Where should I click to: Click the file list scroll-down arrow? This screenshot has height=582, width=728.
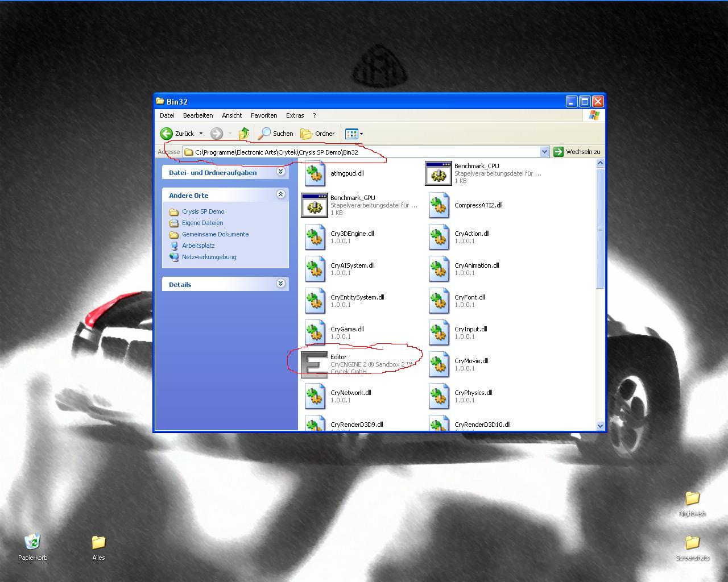[600, 426]
